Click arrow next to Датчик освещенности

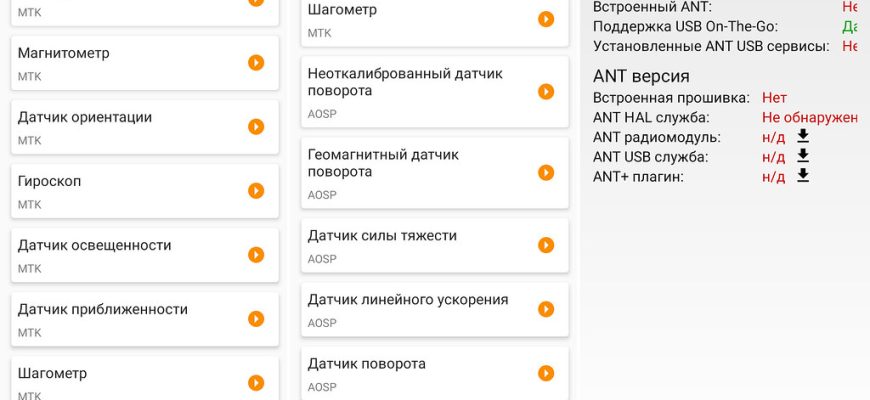tap(256, 254)
